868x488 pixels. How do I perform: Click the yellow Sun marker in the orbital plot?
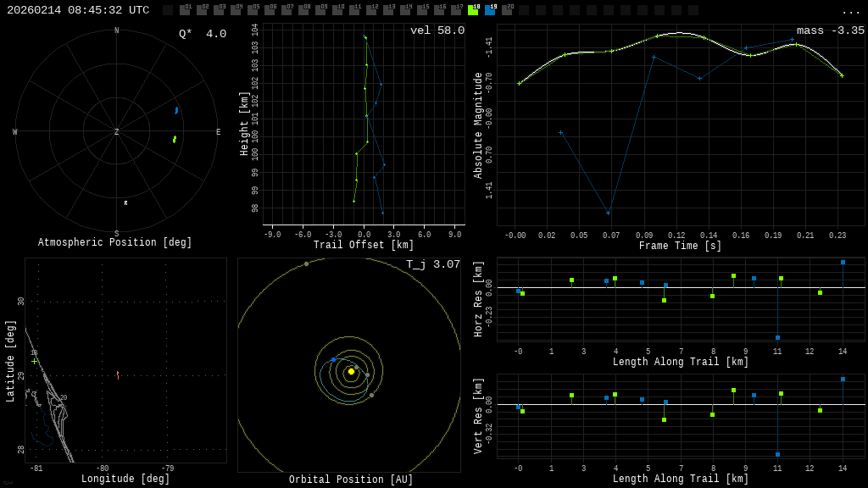click(x=351, y=371)
